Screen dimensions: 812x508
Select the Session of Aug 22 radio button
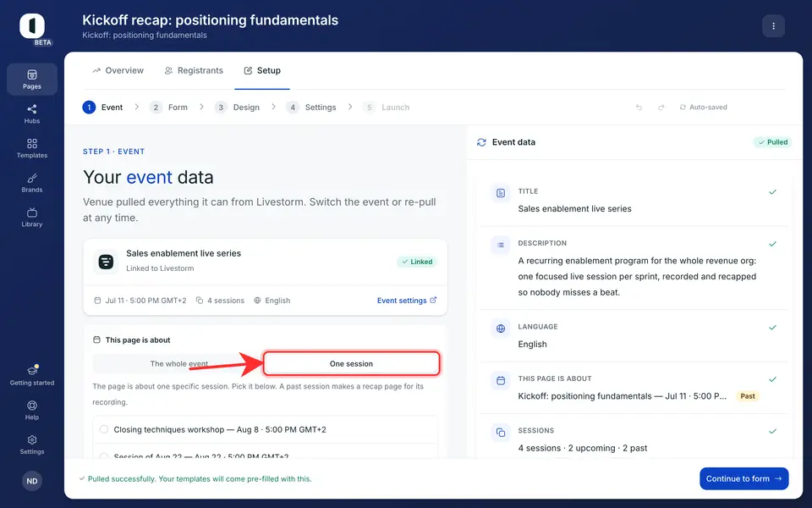point(104,456)
